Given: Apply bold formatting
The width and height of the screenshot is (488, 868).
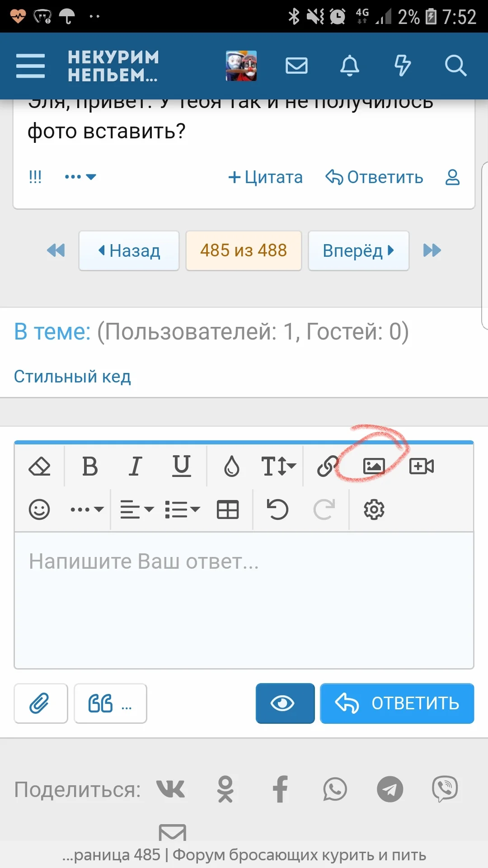Looking at the screenshot, I should pos(89,467).
